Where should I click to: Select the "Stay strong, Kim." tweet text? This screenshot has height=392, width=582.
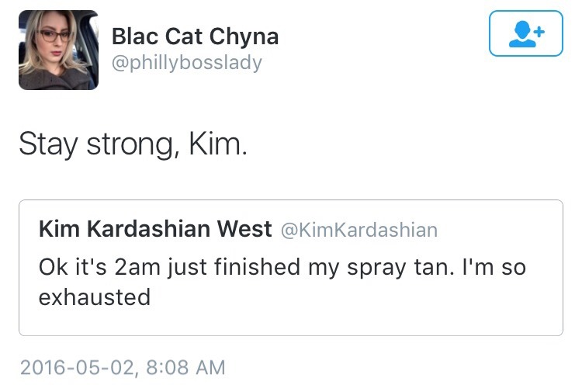[133, 144]
